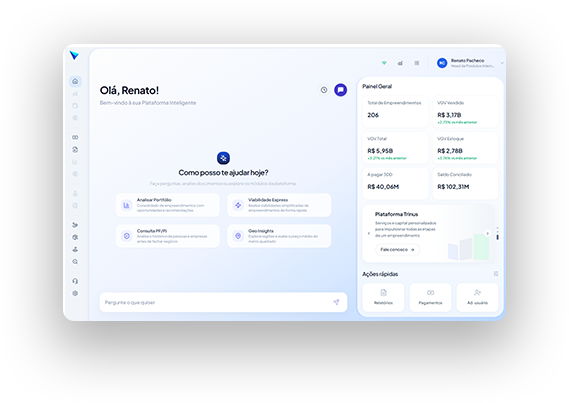Click the 'Fale conosco' button

397,250
